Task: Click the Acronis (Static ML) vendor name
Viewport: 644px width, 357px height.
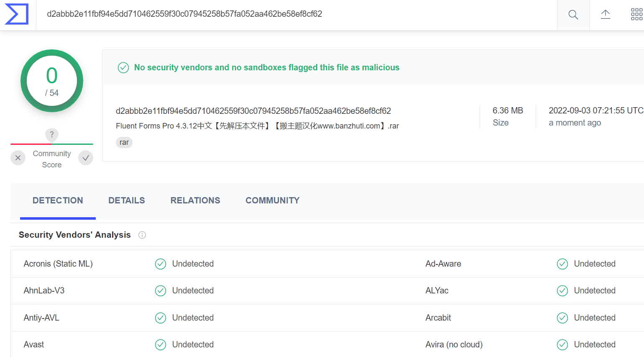Action: 58,264
